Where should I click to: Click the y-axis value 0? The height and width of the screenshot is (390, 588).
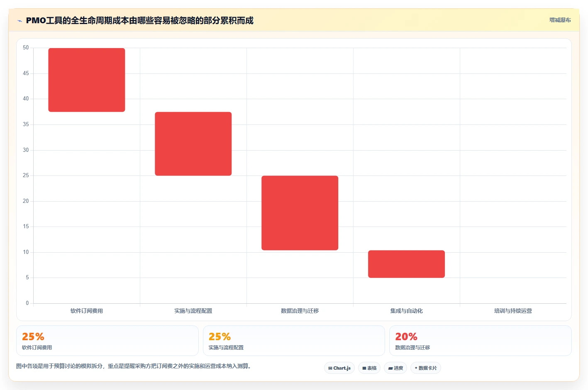click(x=27, y=303)
